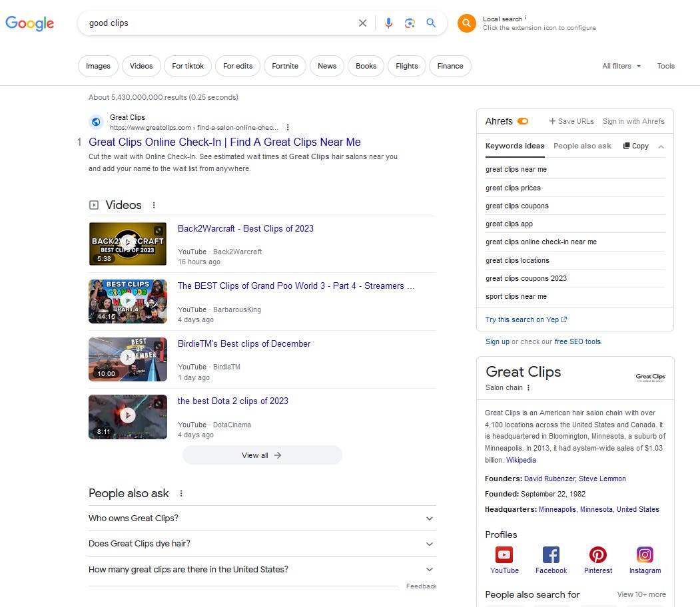Select the Books filter chip
This screenshot has height=607, width=700.
[x=366, y=66]
